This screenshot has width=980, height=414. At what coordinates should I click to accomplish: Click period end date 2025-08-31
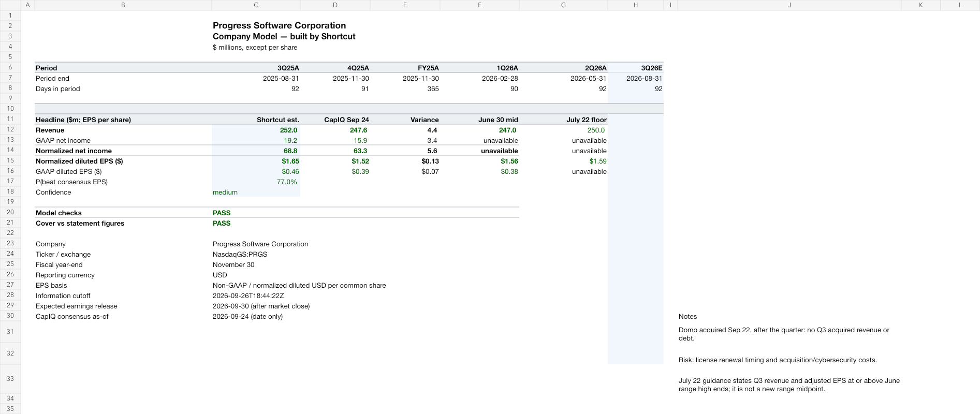281,78
